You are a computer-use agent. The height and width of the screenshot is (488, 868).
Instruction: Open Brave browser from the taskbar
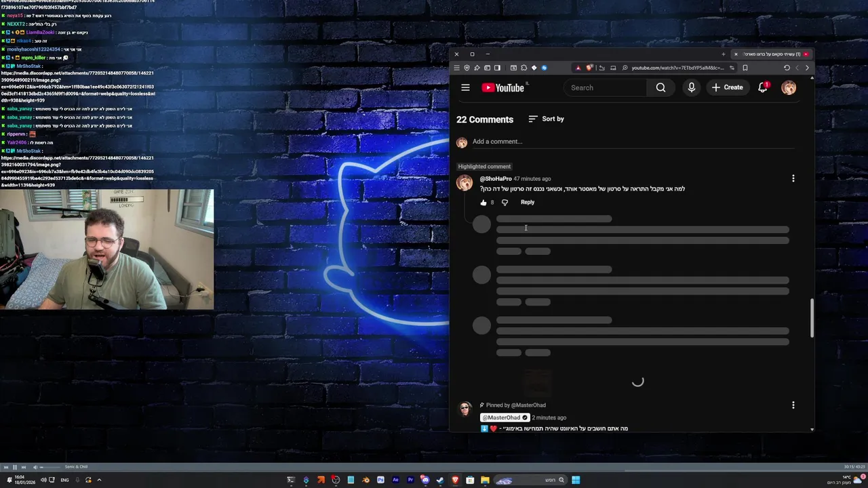[455, 480]
